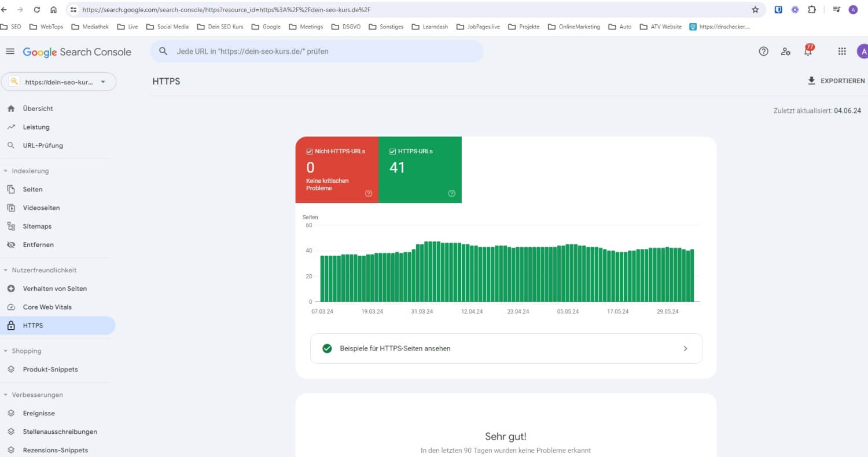Click the URL inspection search field
The width and height of the screenshot is (868, 457).
click(317, 51)
